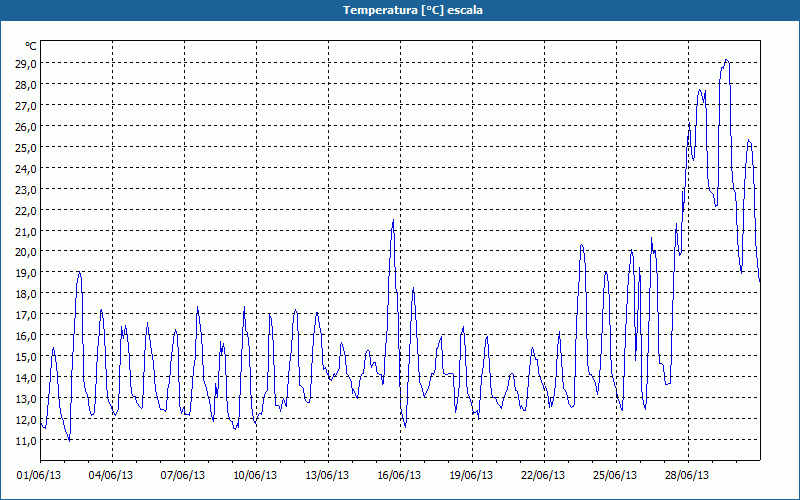Click the 21.5 °C spike before 16/06/13
This screenshot has height=500, width=800.
[x=393, y=220]
